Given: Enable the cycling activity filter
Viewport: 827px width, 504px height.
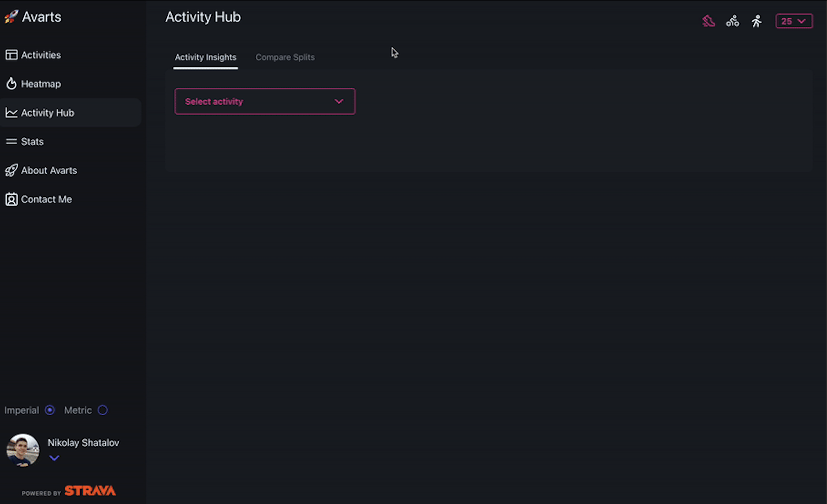Looking at the screenshot, I should [x=733, y=21].
